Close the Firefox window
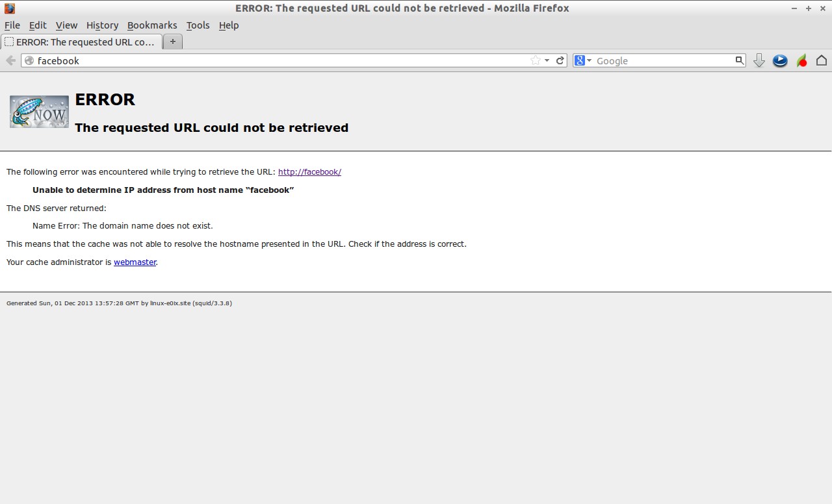The width and height of the screenshot is (832, 504). point(822,8)
